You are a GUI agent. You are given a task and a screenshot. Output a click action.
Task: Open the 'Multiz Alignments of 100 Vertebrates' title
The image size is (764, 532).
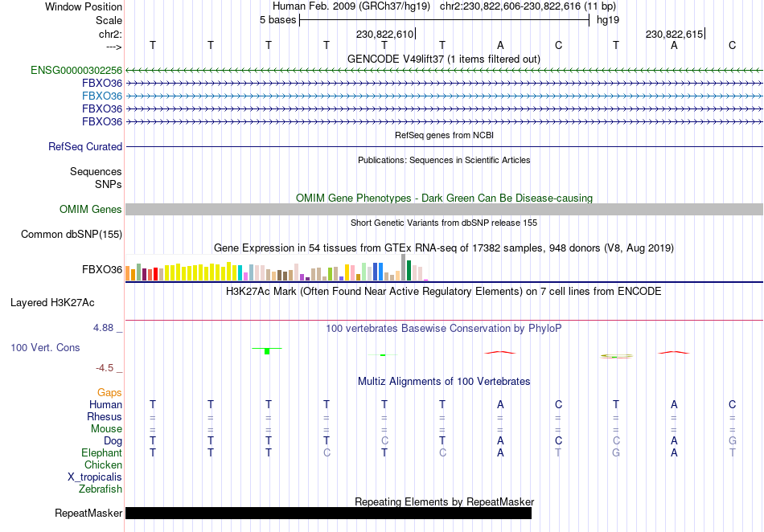(444, 381)
